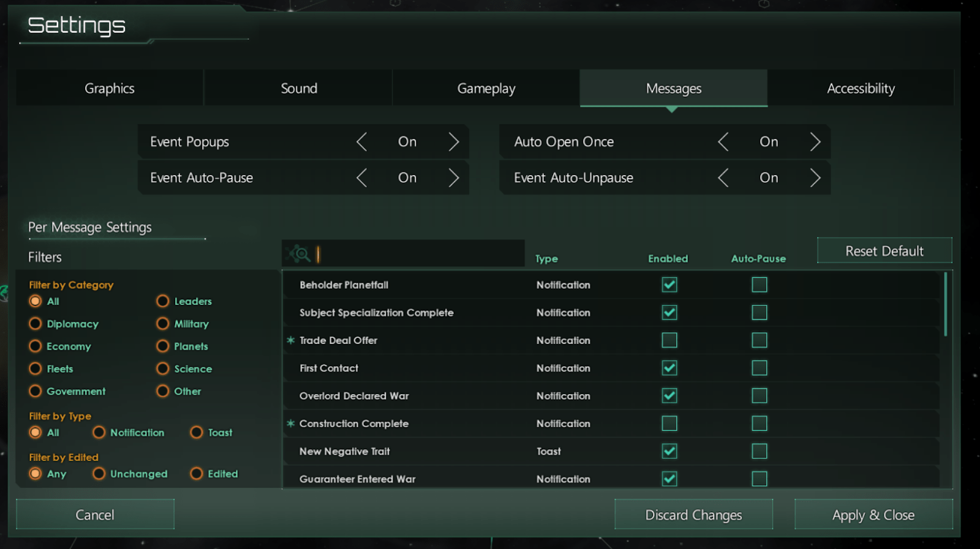The height and width of the screenshot is (549, 980).
Task: Click Apply & Close
Action: pyautogui.click(x=873, y=515)
